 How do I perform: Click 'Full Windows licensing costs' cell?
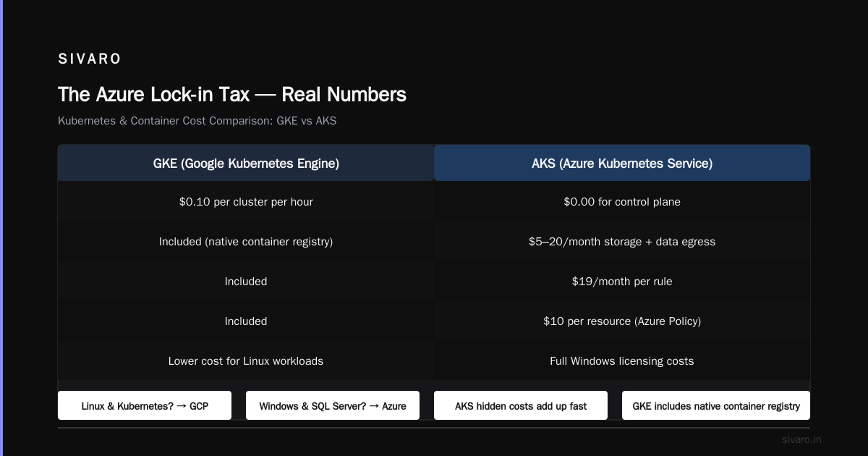pos(622,361)
